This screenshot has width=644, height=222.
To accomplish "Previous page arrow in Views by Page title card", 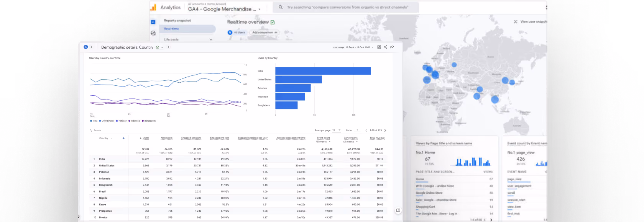I will [485, 220].
